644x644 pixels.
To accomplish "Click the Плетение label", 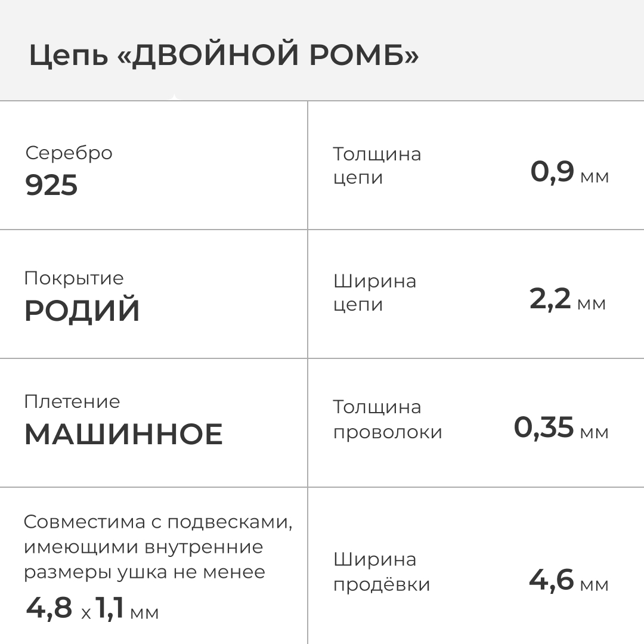I will tap(72, 401).
